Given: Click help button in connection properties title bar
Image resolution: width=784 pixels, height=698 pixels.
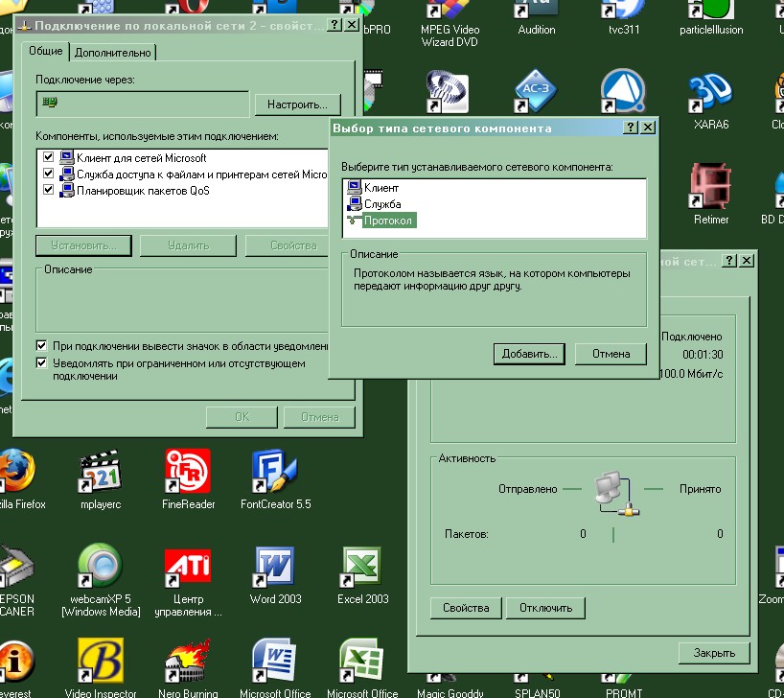Looking at the screenshot, I should (334, 25).
